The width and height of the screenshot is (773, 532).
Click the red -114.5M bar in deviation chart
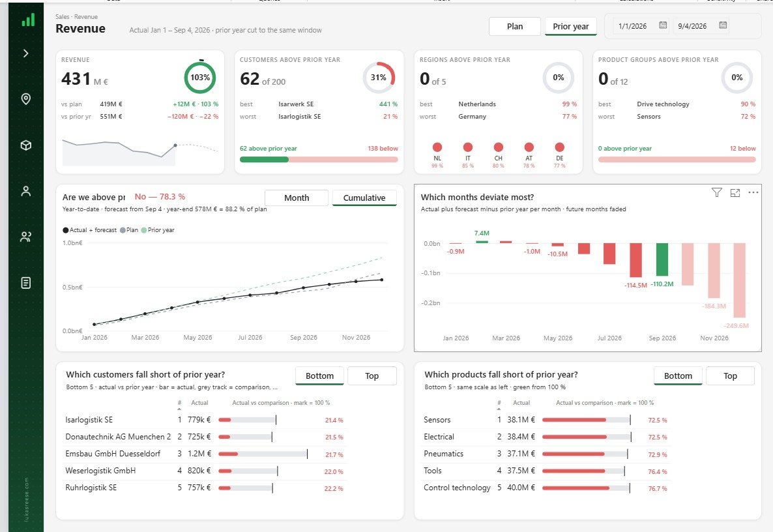pos(635,260)
